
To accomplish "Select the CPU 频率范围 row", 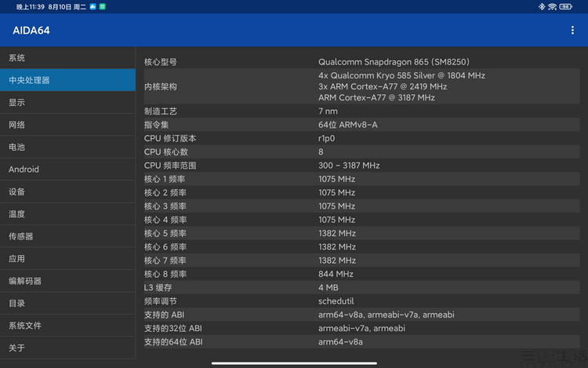I will (x=362, y=166).
